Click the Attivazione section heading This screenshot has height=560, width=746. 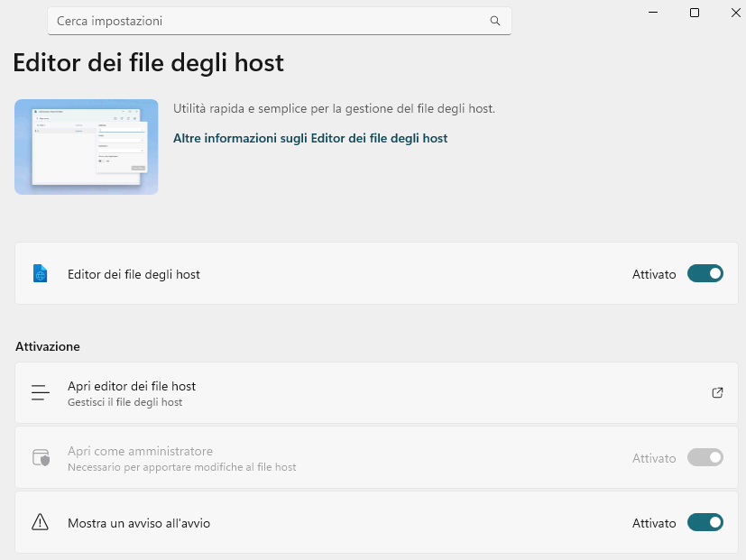48,346
